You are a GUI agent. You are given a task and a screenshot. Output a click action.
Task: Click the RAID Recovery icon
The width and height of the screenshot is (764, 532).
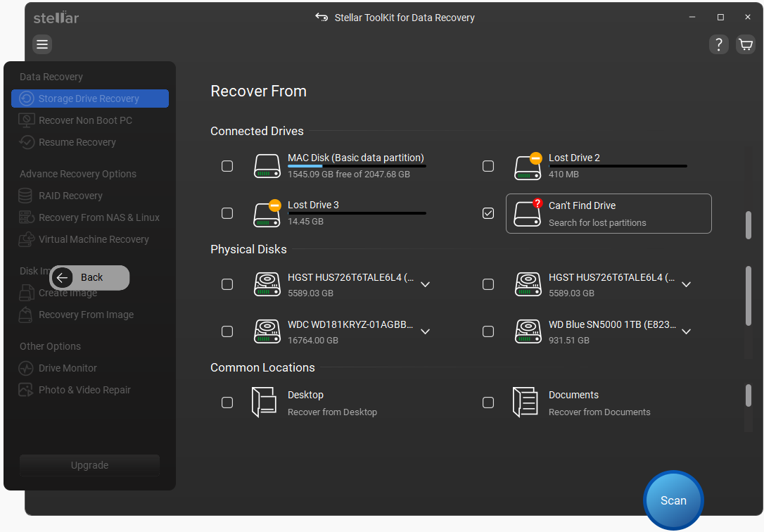(x=25, y=196)
